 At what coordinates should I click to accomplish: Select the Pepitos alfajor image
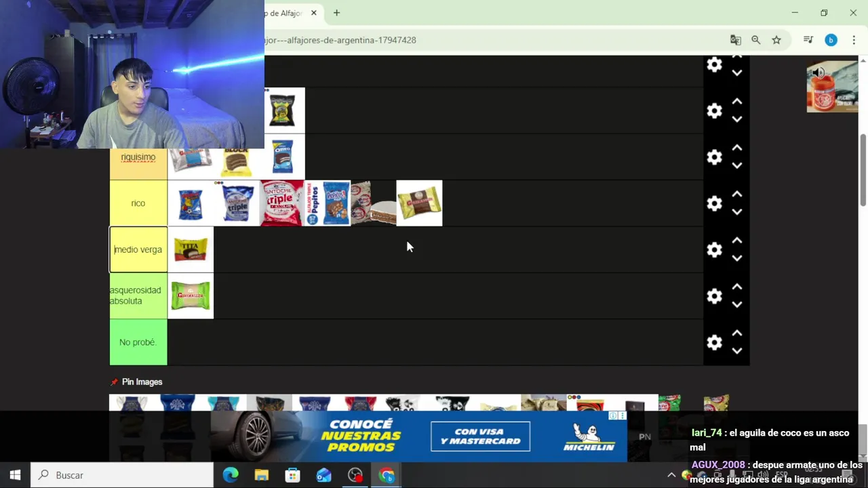[x=328, y=203]
